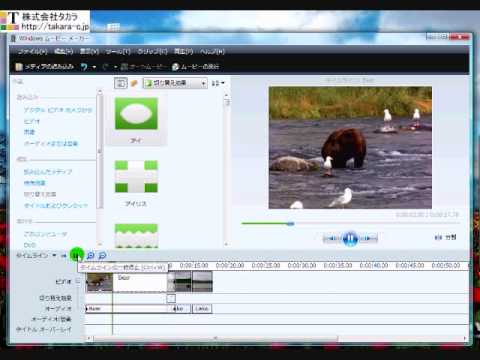Click the bear video in the preview monitor
Viewport: 480px width, 360px height.
[350, 148]
